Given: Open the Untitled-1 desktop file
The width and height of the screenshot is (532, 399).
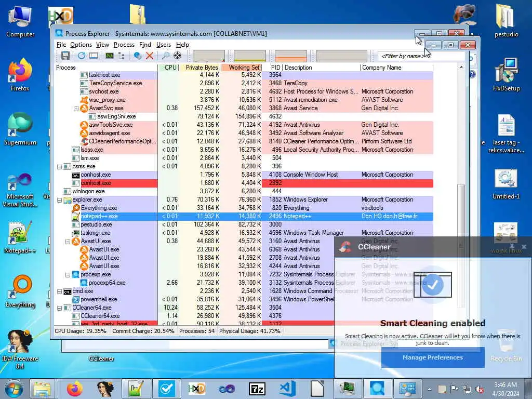Looking at the screenshot, I should tap(506, 183).
